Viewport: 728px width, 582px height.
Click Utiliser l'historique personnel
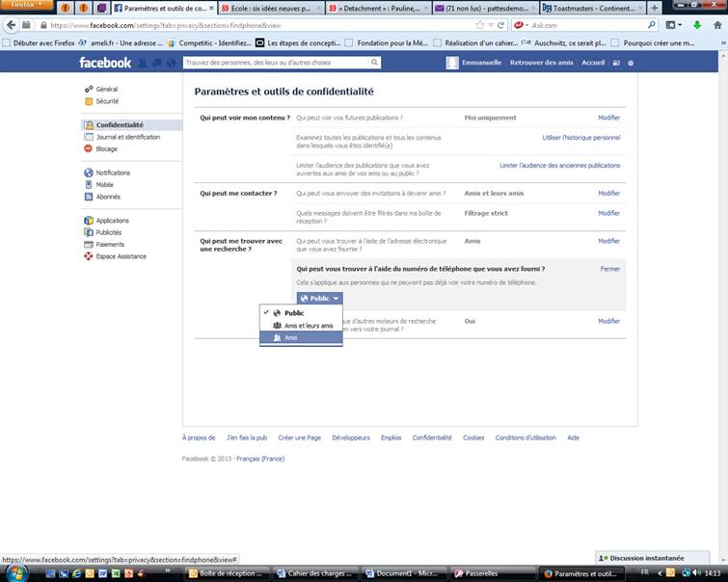(580, 138)
